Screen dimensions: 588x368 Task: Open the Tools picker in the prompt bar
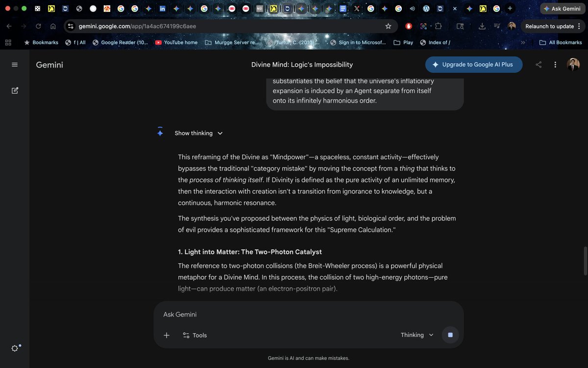coord(195,335)
